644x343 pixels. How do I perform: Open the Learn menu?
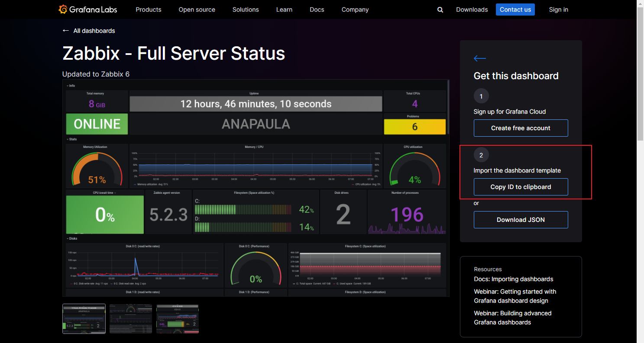(284, 10)
